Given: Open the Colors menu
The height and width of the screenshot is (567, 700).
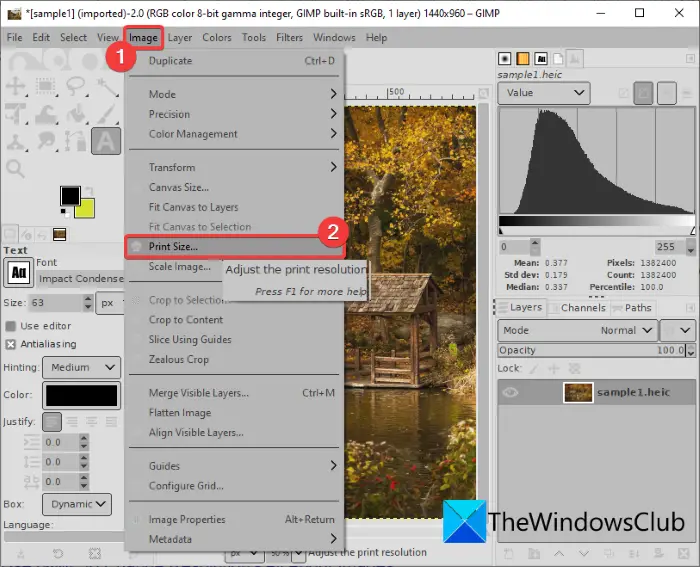Looking at the screenshot, I should pyautogui.click(x=217, y=38).
